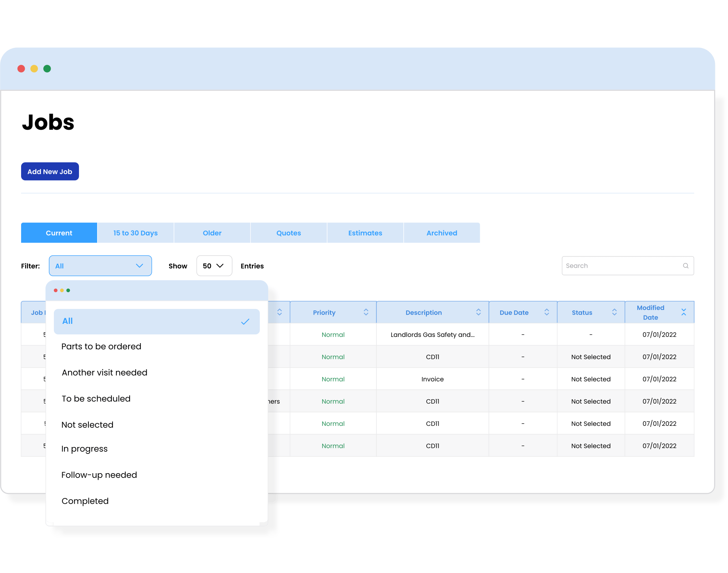
Task: Collapse the Filter dropdown using its chevron
Action: pos(139,266)
